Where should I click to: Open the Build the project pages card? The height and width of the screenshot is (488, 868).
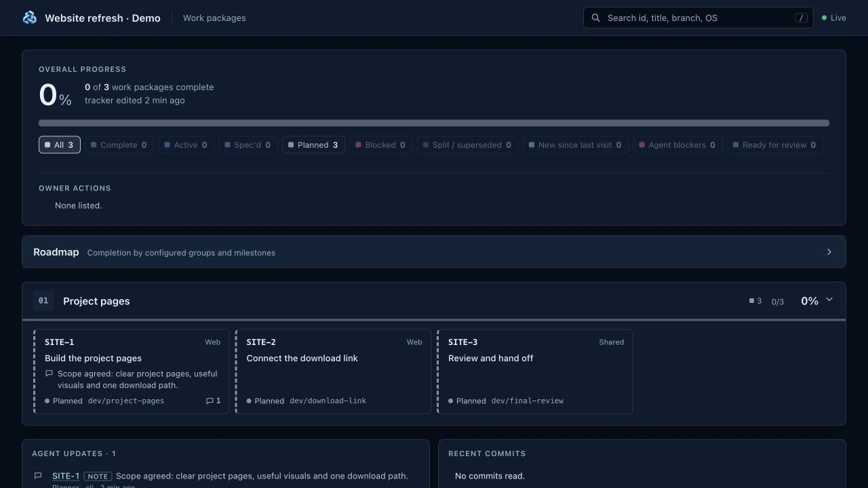(132, 371)
